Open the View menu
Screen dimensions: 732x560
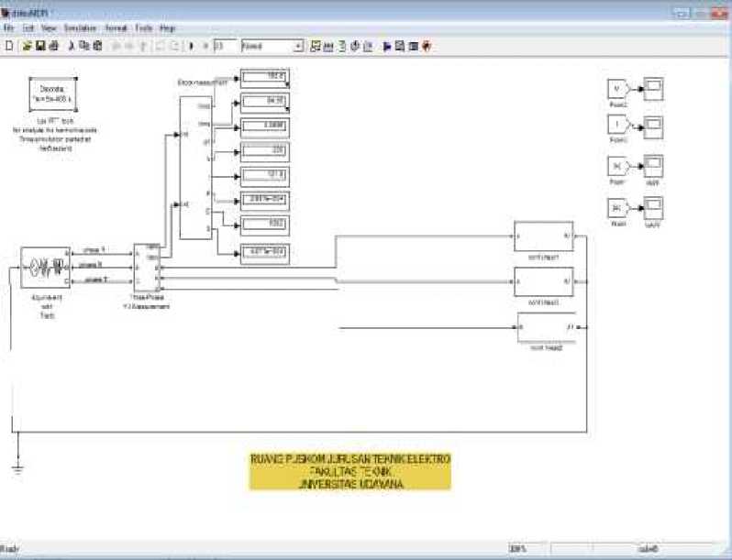point(49,28)
